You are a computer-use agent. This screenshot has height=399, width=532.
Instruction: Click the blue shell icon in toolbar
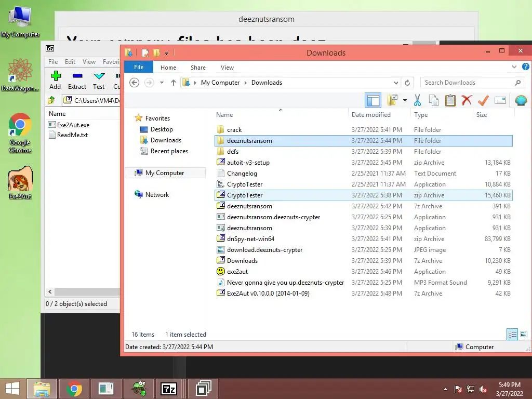point(521,100)
